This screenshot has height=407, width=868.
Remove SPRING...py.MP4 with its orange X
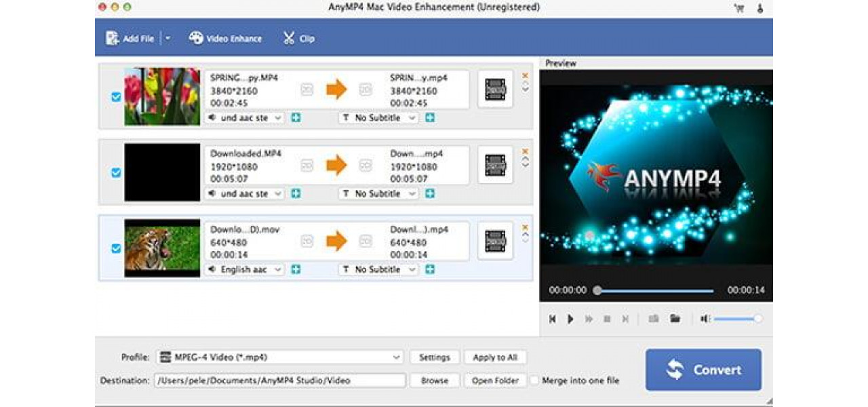525,75
